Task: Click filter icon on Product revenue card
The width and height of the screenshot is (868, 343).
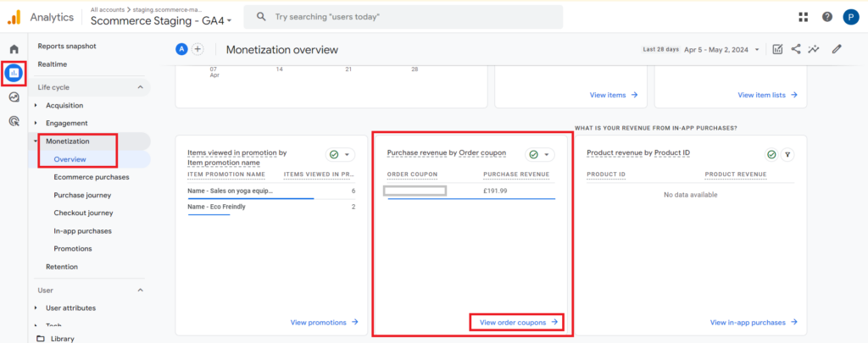Action: click(x=787, y=155)
